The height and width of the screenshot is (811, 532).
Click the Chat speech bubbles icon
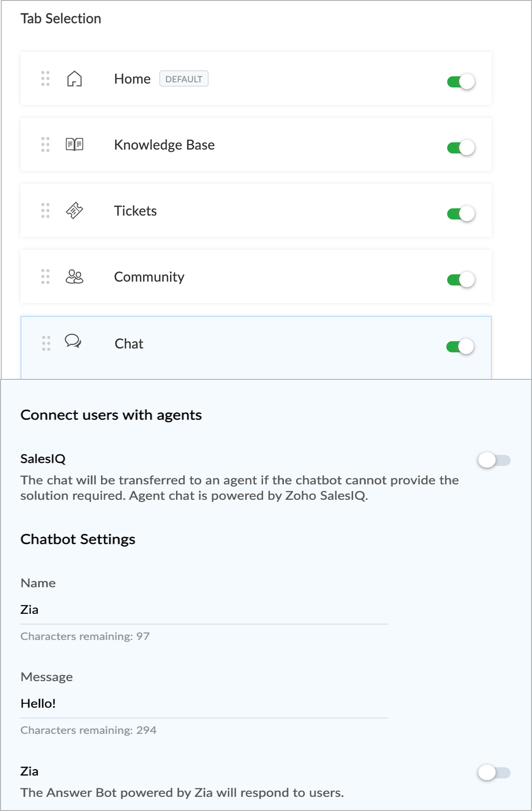click(73, 342)
